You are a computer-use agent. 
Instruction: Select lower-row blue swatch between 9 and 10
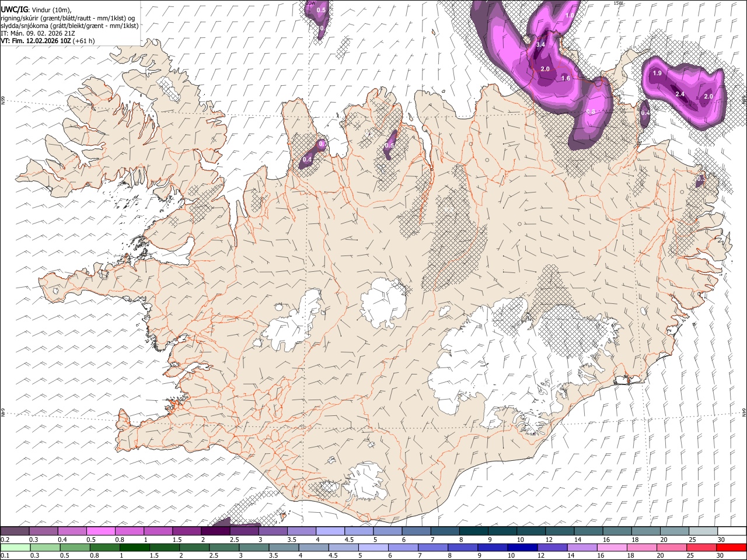pyautogui.click(x=493, y=547)
